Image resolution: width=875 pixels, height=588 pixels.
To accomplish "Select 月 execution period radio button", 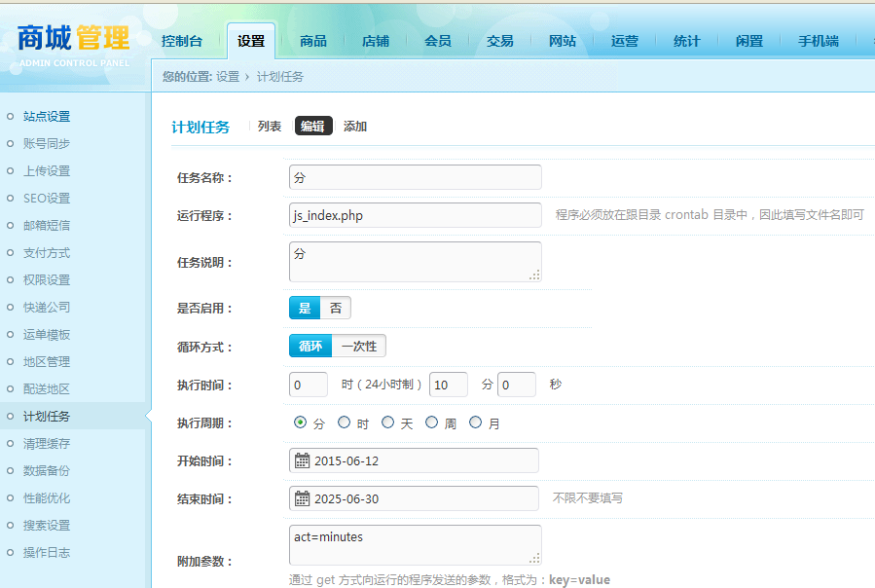I will (475, 423).
